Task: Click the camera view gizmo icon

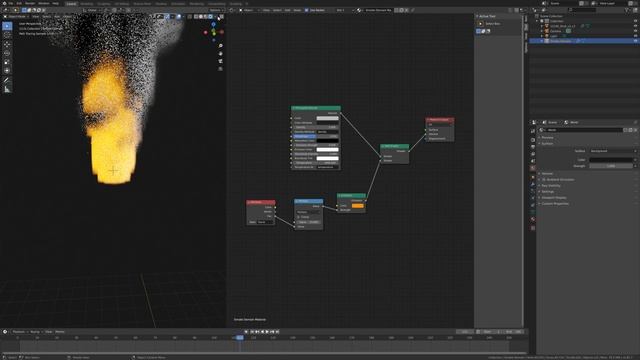Action: [220, 61]
